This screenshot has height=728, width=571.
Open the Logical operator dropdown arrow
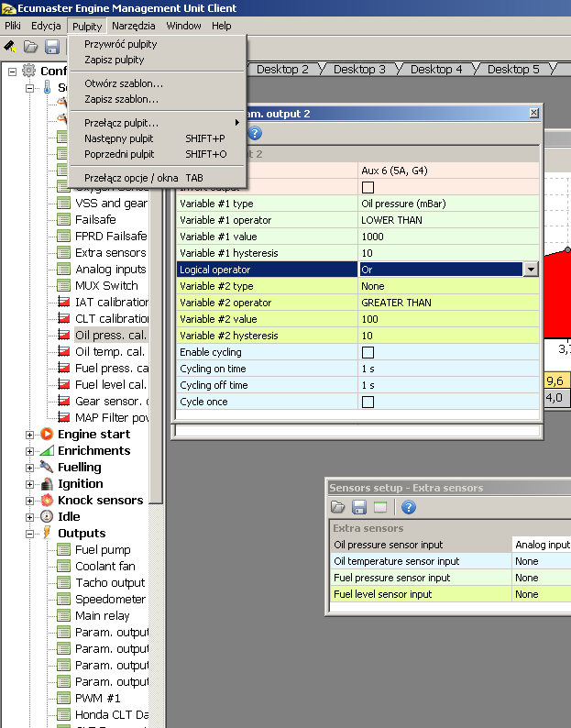tap(530, 270)
